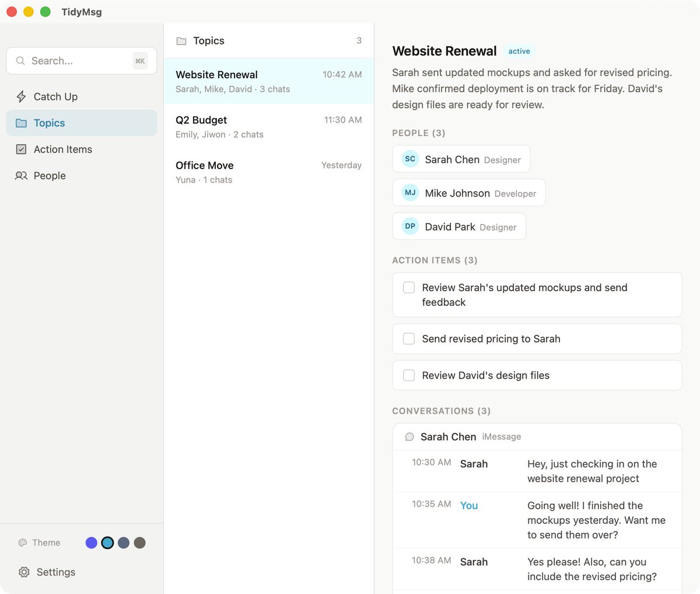Click 'Emily, Jiwon · 2 chats' subtitle
700x594 pixels.
coord(219,135)
